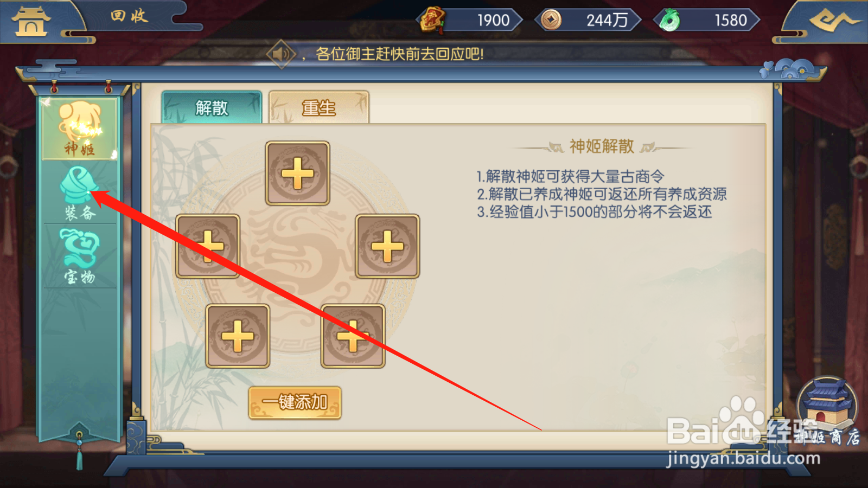Select the 神姬 sidebar category
The image size is (868, 488).
(80, 129)
